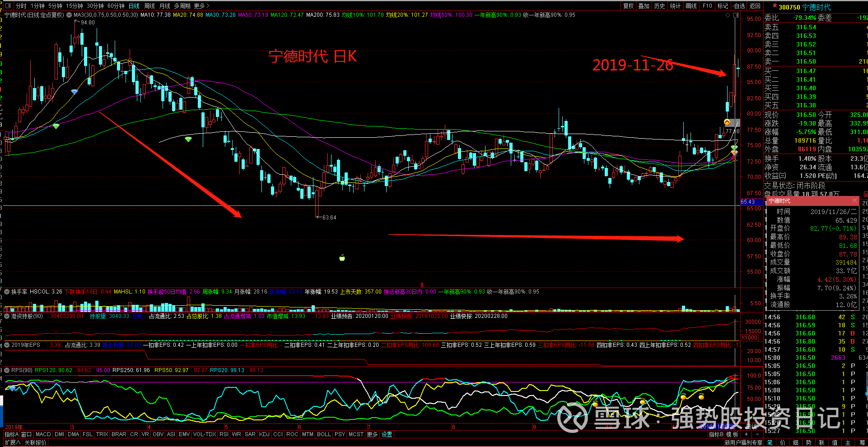This screenshot has width=868, height=447.
Task: Click the 笔 tick tab in quote panel
Action: tap(770, 442)
